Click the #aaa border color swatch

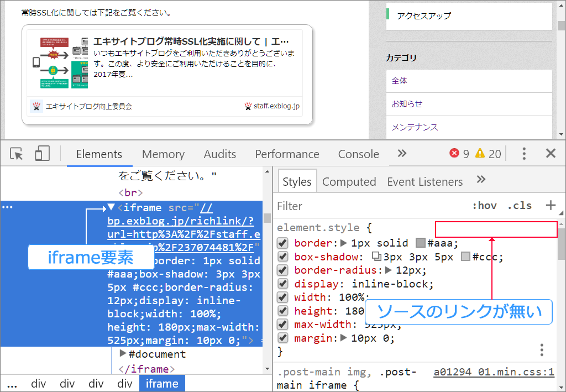420,243
